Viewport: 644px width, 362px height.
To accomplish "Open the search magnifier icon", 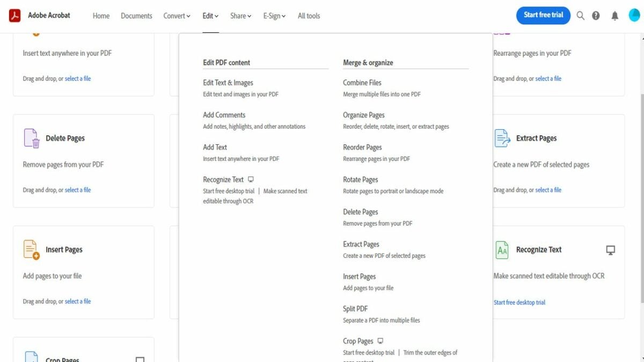I will coord(581,16).
